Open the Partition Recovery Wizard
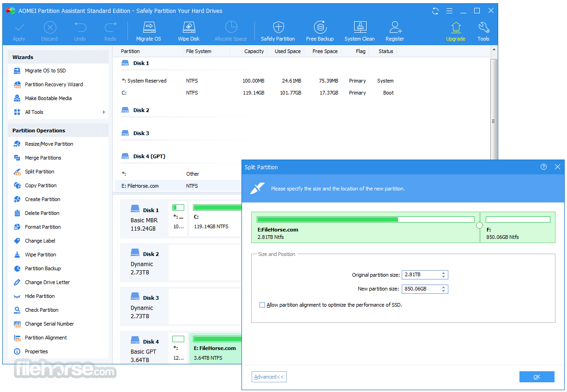567x392 pixels. click(x=54, y=84)
